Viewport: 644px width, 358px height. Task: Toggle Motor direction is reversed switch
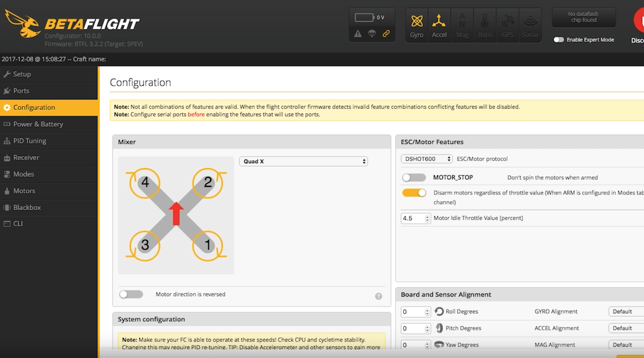(131, 294)
